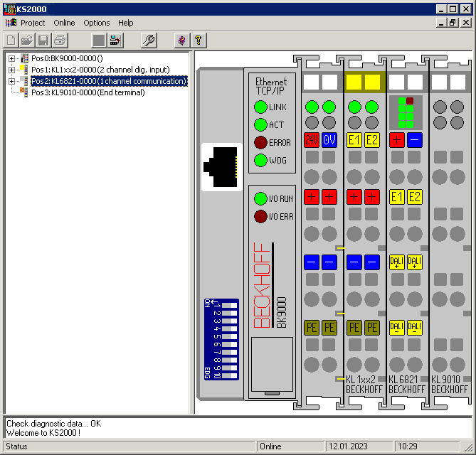The image size is (476, 455).
Task: Click the red 24V contact on the coupler
Action: pos(312,140)
